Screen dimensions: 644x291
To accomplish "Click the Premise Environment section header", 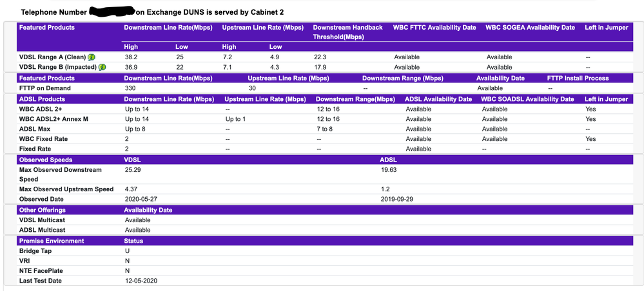I will point(52,241).
